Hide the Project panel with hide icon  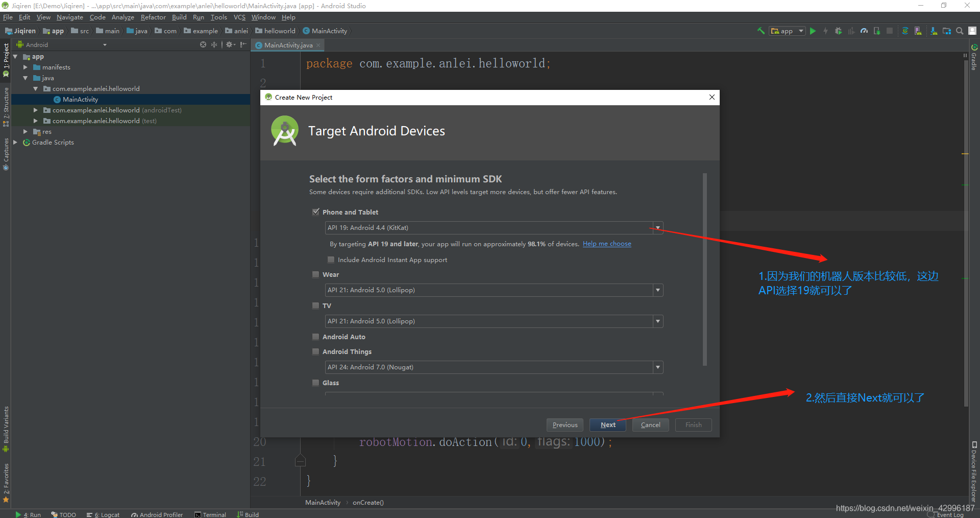point(243,44)
